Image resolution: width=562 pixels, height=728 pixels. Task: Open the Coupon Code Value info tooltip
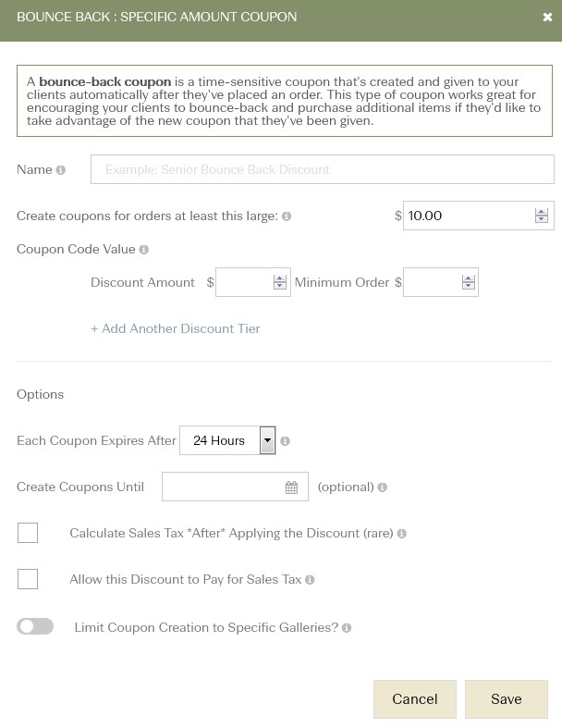pyautogui.click(x=144, y=250)
